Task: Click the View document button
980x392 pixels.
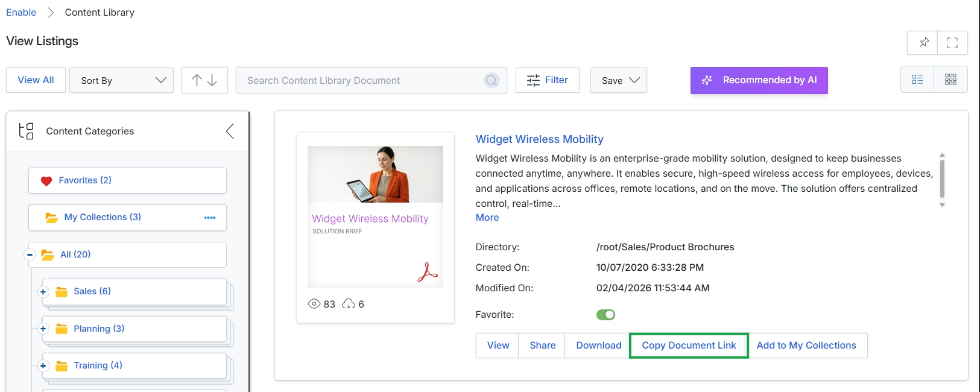Action: pos(498,346)
